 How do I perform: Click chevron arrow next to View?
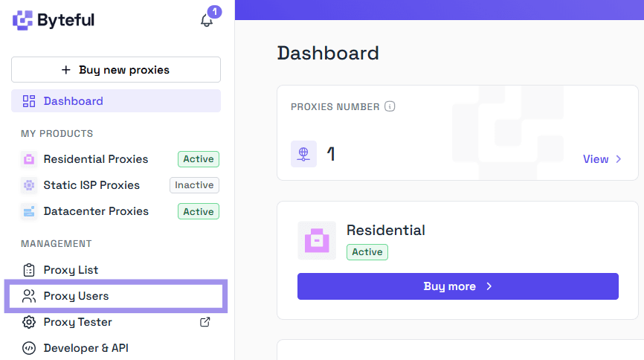pos(619,159)
